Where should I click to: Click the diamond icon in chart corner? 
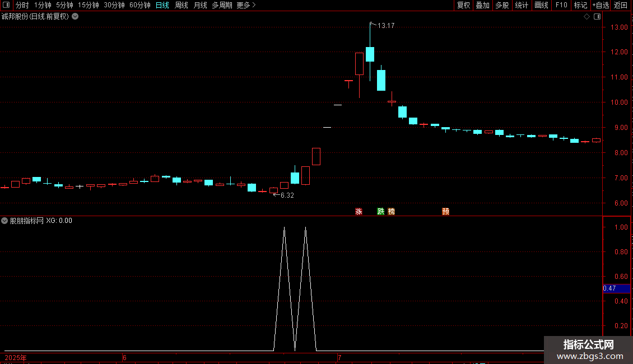[x=587, y=17]
